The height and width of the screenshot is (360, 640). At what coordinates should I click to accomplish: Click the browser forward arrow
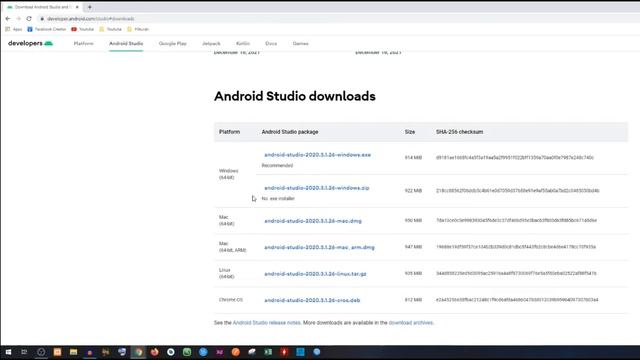point(18,19)
